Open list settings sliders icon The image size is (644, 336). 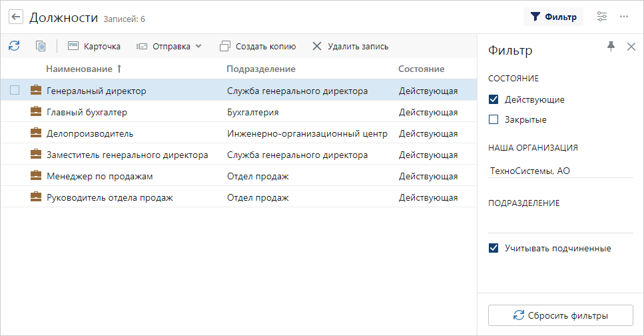click(602, 17)
